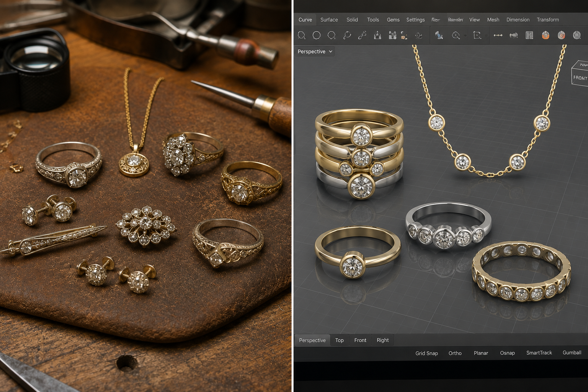Toggle Osnap object snapping

(507, 353)
